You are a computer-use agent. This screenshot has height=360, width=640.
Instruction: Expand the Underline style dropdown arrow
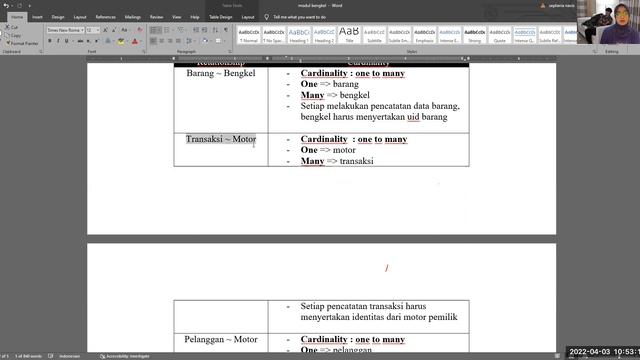point(72,41)
